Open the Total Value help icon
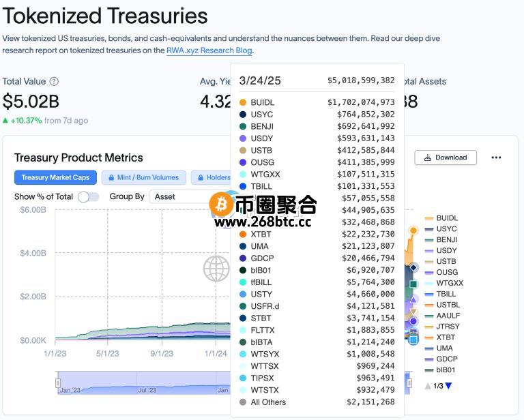Viewport: 524px width, 420px height. pyautogui.click(x=54, y=81)
